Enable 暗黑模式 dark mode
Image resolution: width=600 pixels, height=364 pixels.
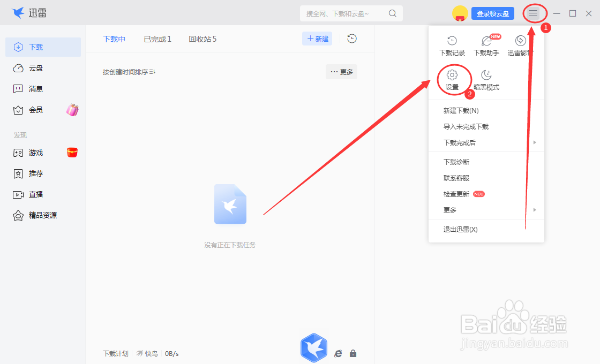click(x=486, y=76)
